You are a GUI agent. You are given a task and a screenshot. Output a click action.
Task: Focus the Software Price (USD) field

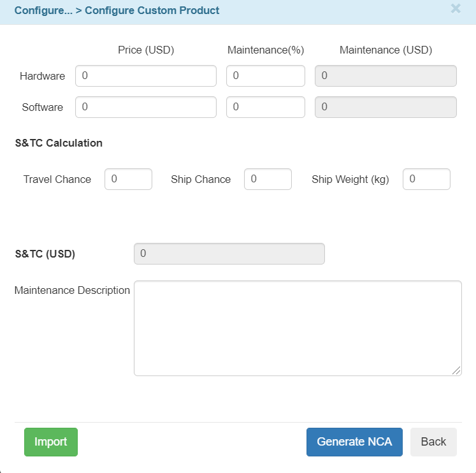click(x=146, y=107)
